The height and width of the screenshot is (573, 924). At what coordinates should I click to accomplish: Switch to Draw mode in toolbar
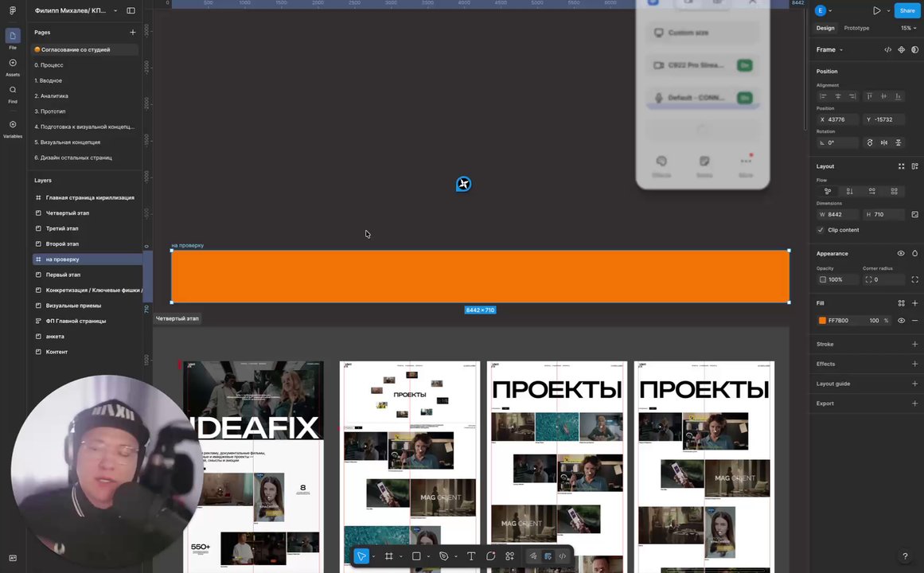pyautogui.click(x=533, y=556)
